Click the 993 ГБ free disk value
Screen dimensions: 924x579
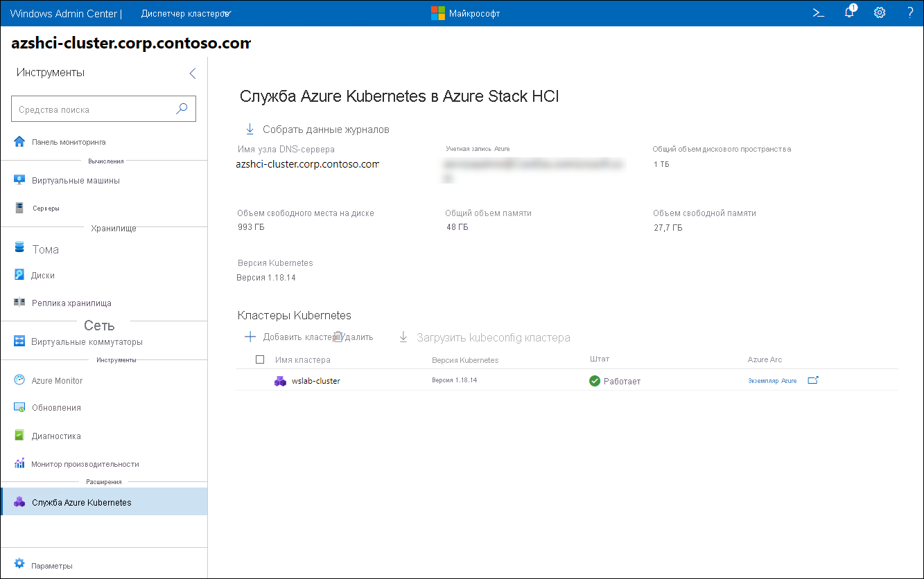click(251, 226)
